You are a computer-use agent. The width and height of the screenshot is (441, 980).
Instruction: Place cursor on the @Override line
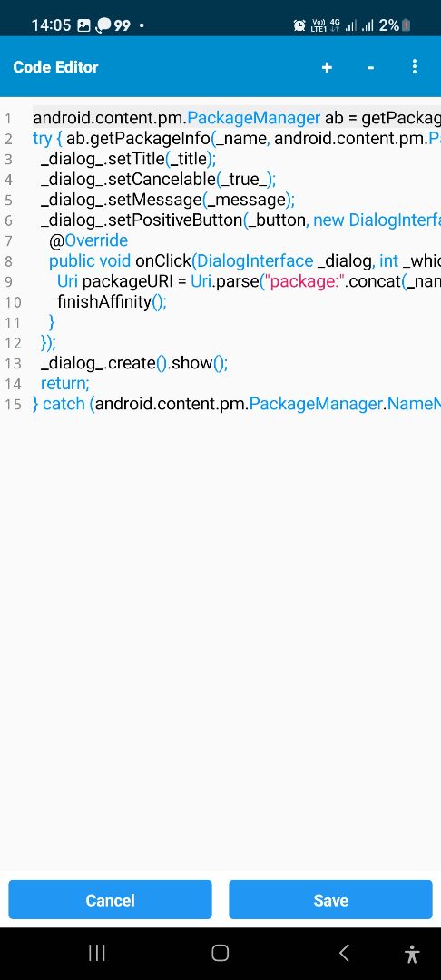88,240
